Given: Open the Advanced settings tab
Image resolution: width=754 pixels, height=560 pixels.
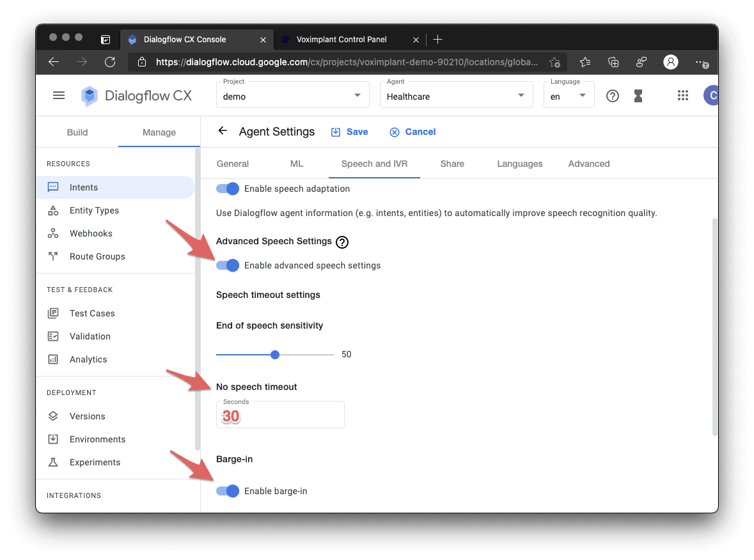Looking at the screenshot, I should tap(588, 164).
